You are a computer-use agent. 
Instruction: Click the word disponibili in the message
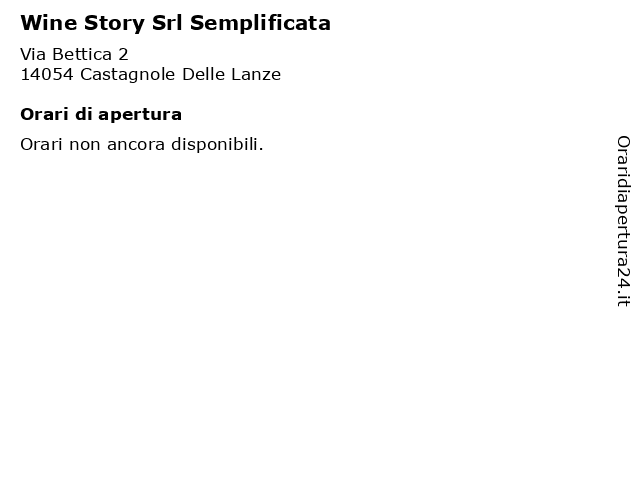click(217, 144)
